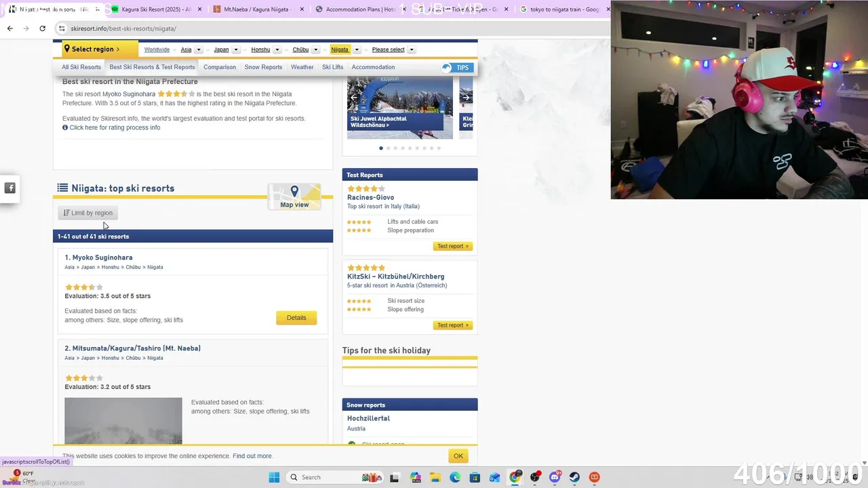Open the Chūbu breadcrumb dropdown arrow
This screenshot has width=868, height=488.
tap(315, 49)
